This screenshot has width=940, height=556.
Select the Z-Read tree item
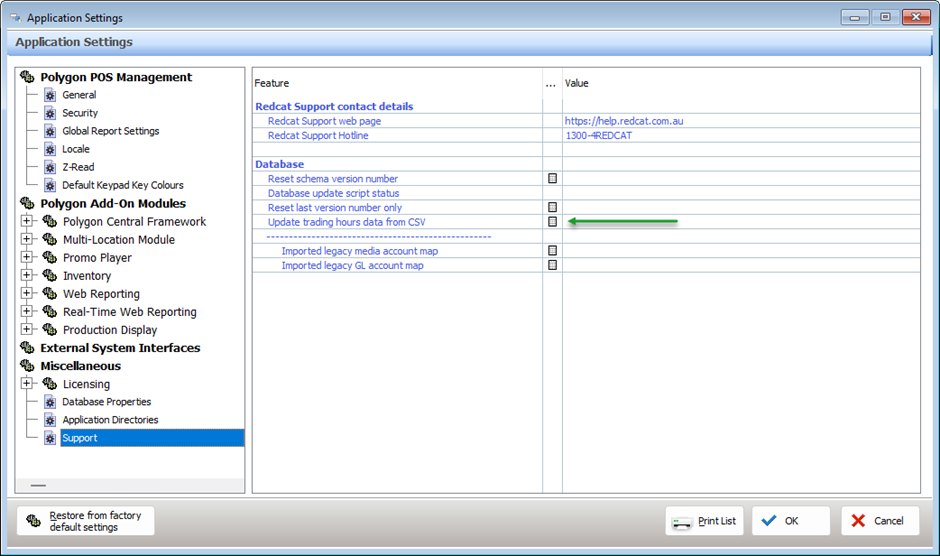(x=78, y=167)
